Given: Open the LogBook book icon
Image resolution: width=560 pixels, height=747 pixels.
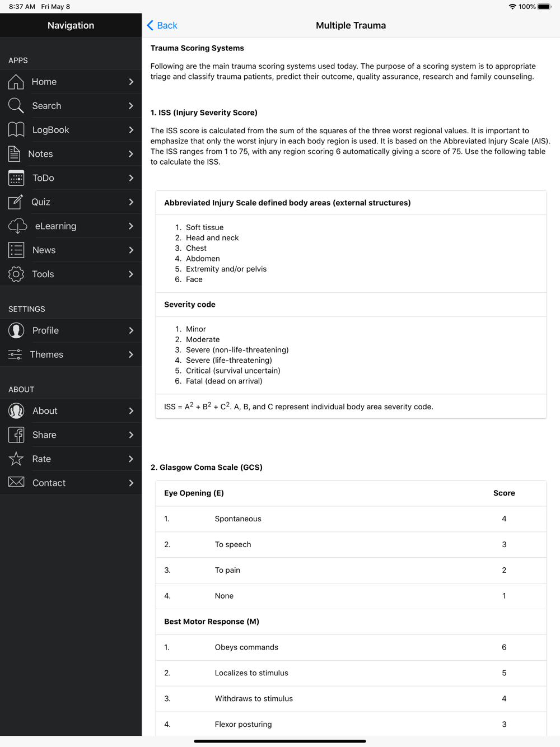Looking at the screenshot, I should coord(16,130).
